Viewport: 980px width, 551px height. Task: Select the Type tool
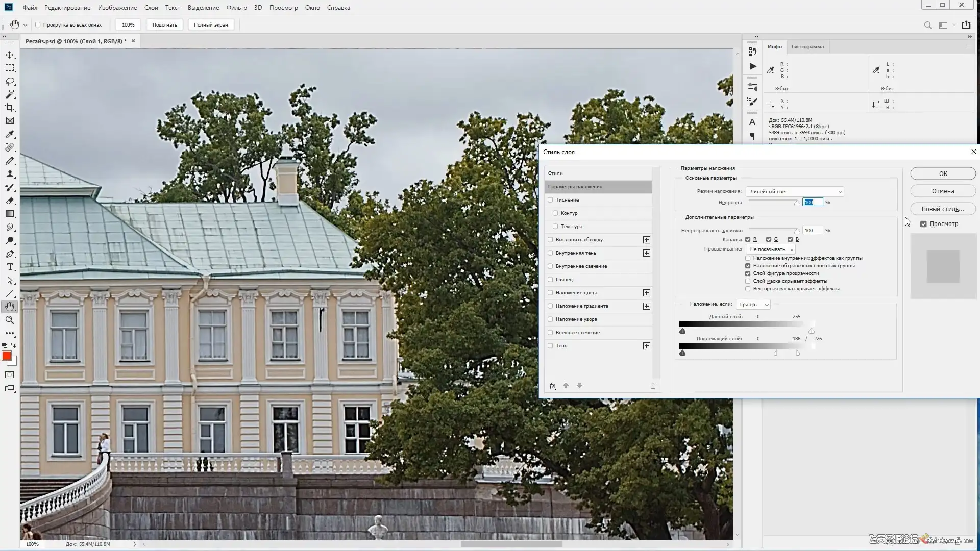pos(10,267)
